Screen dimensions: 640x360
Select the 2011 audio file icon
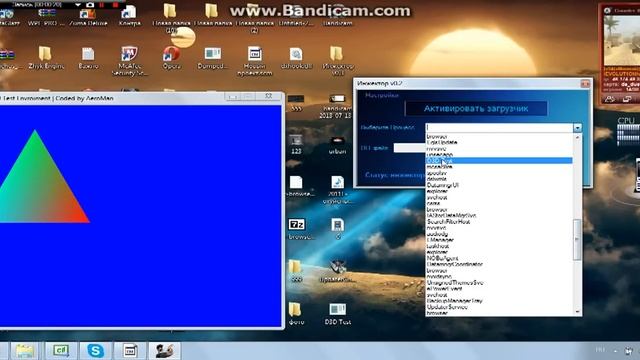(337, 189)
